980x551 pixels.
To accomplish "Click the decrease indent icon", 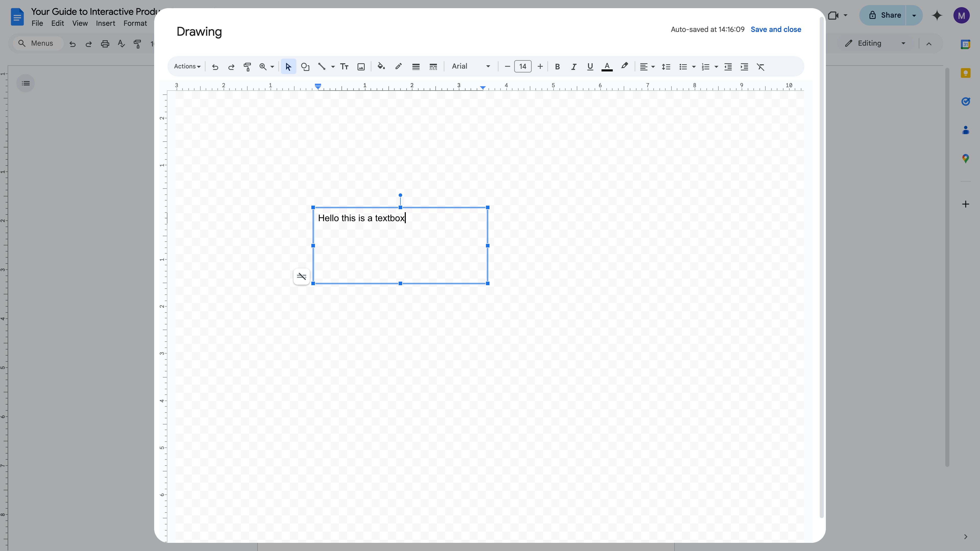I will pyautogui.click(x=728, y=67).
